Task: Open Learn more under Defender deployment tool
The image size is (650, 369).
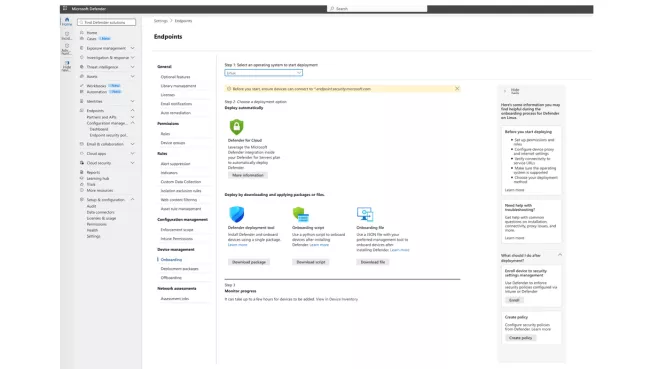Action: (x=238, y=245)
